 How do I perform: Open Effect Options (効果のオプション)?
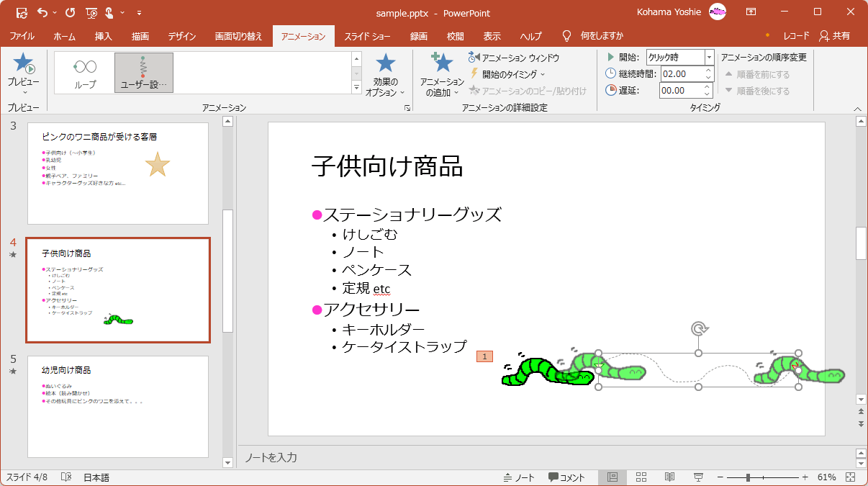[x=386, y=75]
